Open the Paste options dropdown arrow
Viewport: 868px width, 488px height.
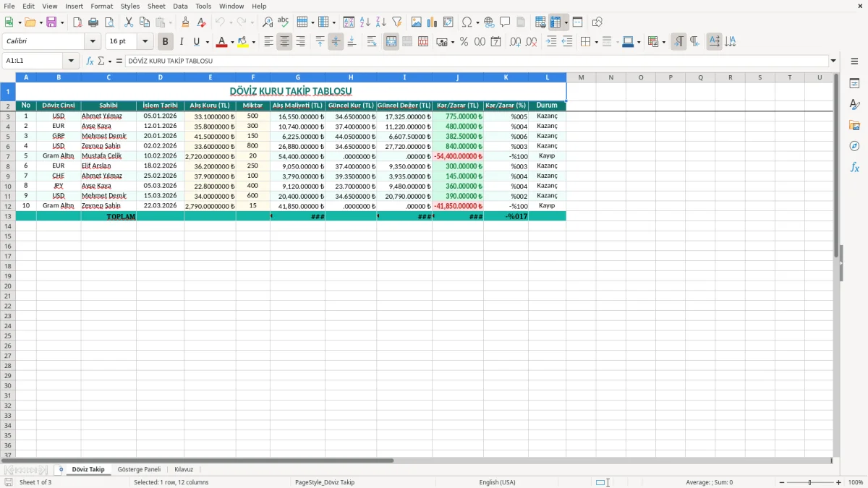170,22
